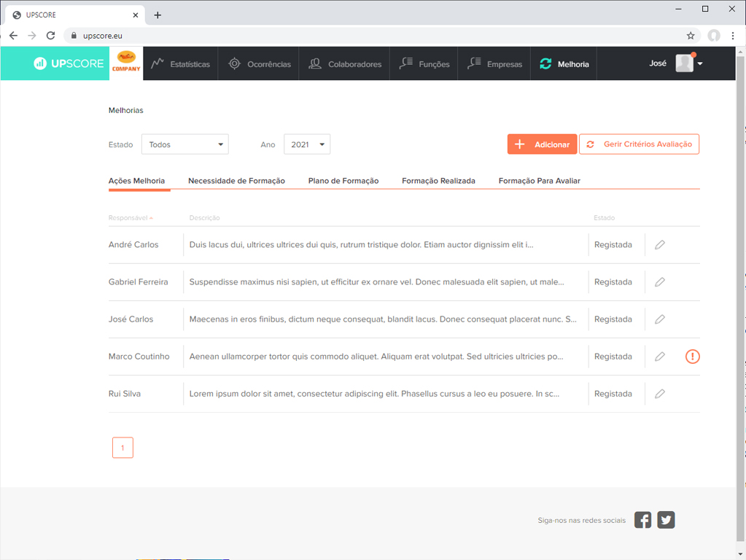The image size is (746, 560).
Task: Bookmark page with the star icon
Action: point(691,36)
